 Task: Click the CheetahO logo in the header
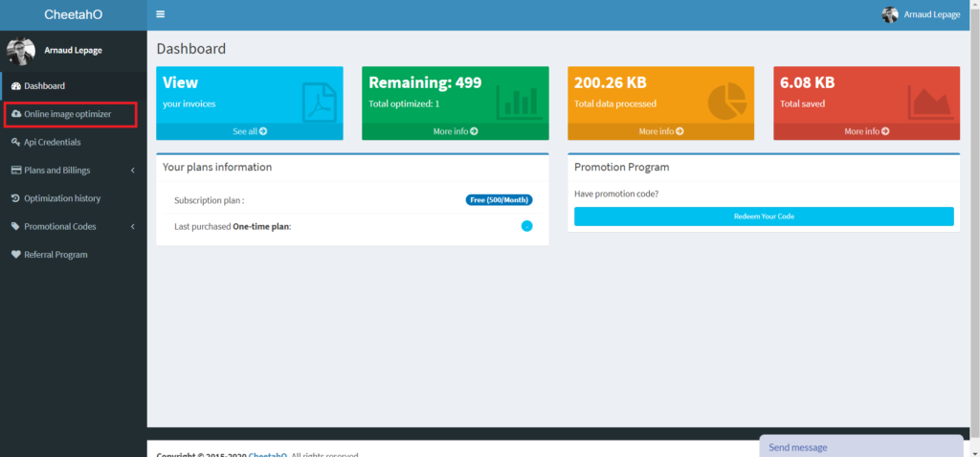pos(73,14)
